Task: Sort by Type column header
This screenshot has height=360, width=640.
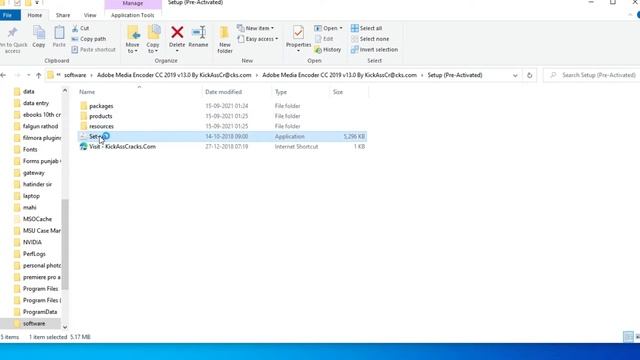Action: point(281,92)
